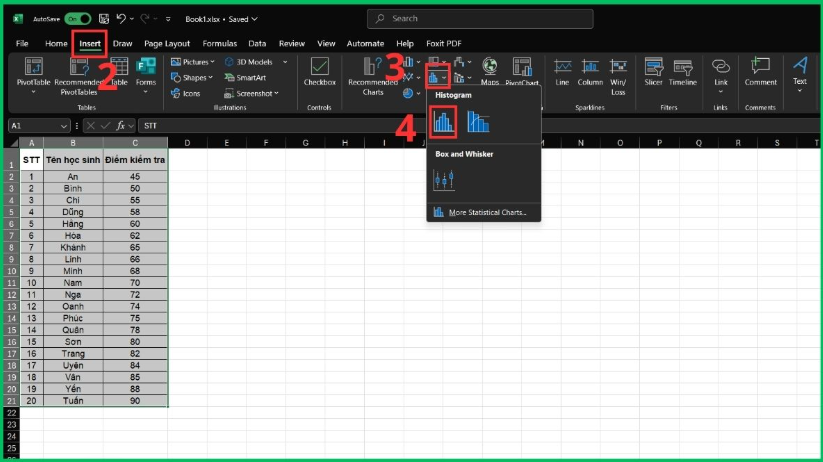Open the Draw tab
This screenshot has width=823, height=462.
(x=122, y=44)
